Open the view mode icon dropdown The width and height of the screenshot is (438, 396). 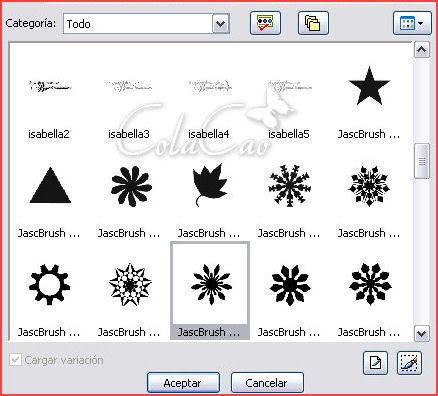pos(412,23)
